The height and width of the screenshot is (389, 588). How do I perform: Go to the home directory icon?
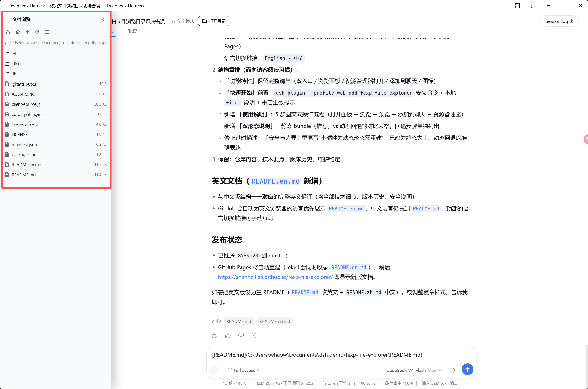click(18, 32)
